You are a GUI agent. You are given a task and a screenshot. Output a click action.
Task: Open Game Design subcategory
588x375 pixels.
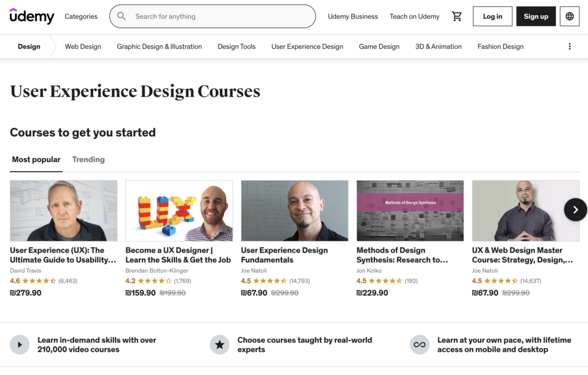(x=379, y=47)
